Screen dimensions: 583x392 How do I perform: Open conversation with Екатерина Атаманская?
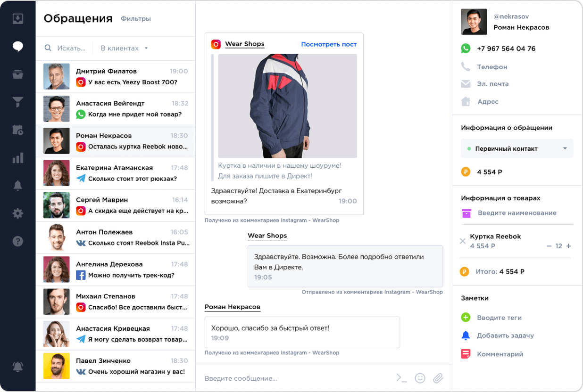click(116, 173)
